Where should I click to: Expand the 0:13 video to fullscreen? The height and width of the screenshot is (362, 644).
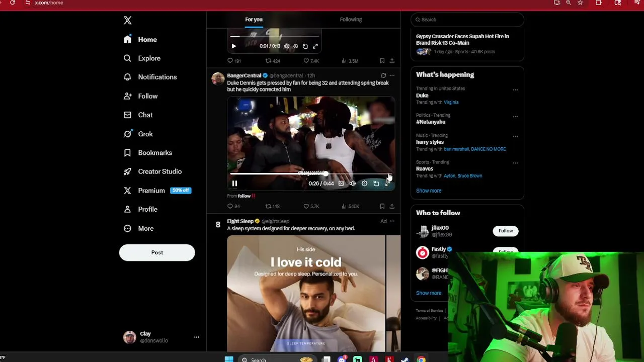coord(315,46)
